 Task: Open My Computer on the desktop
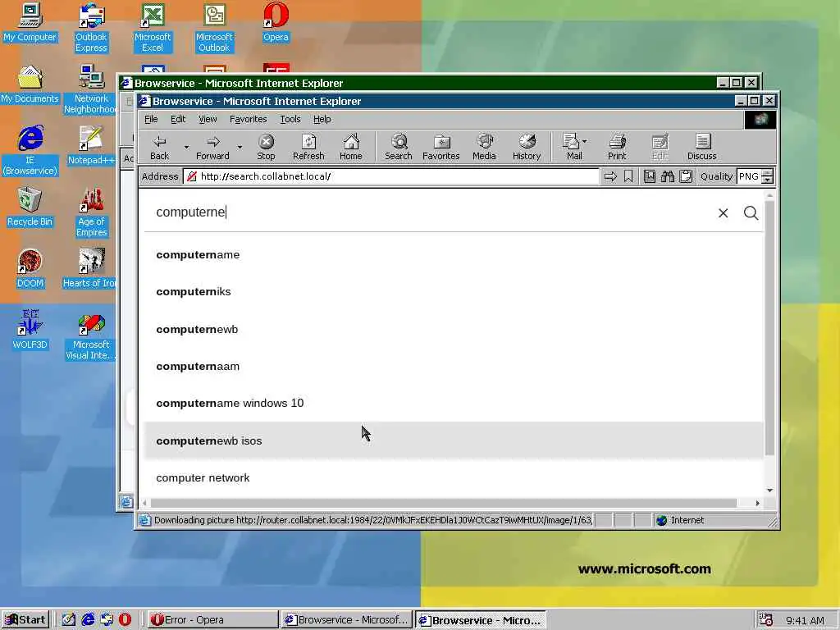pyautogui.click(x=30, y=22)
